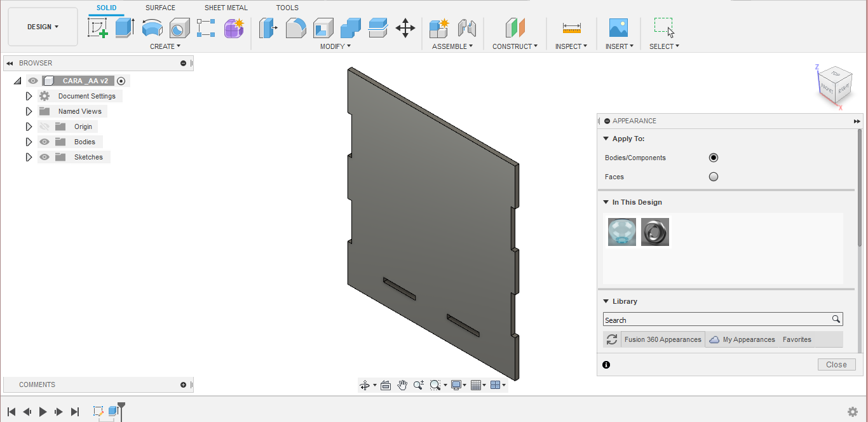
Task: Click the Fillet tool icon
Action: click(295, 28)
